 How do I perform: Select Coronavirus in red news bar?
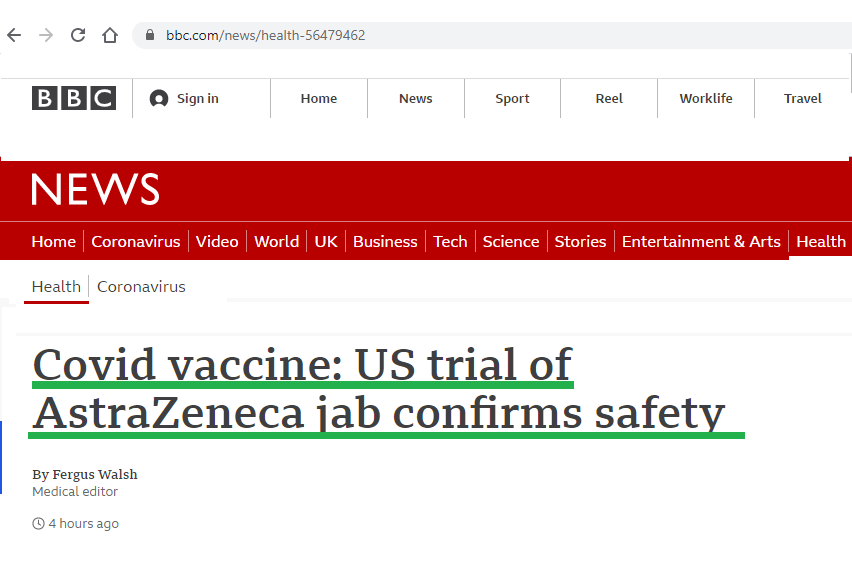pos(136,241)
